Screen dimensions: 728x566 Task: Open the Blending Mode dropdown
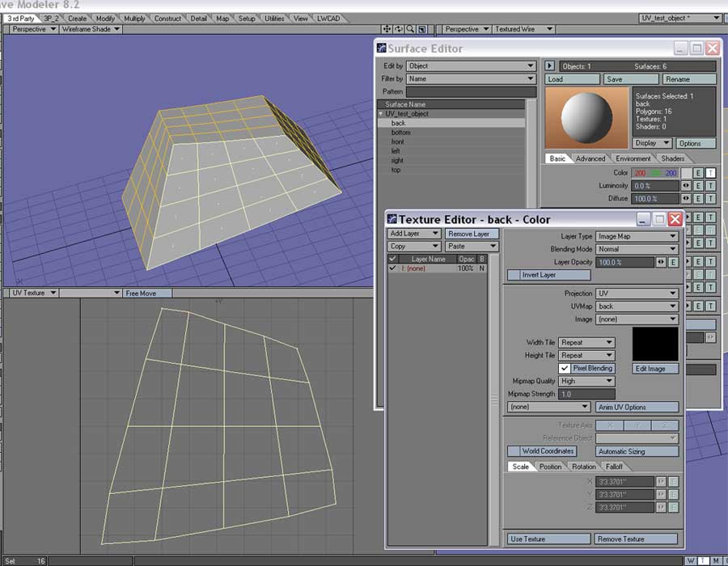click(637, 249)
